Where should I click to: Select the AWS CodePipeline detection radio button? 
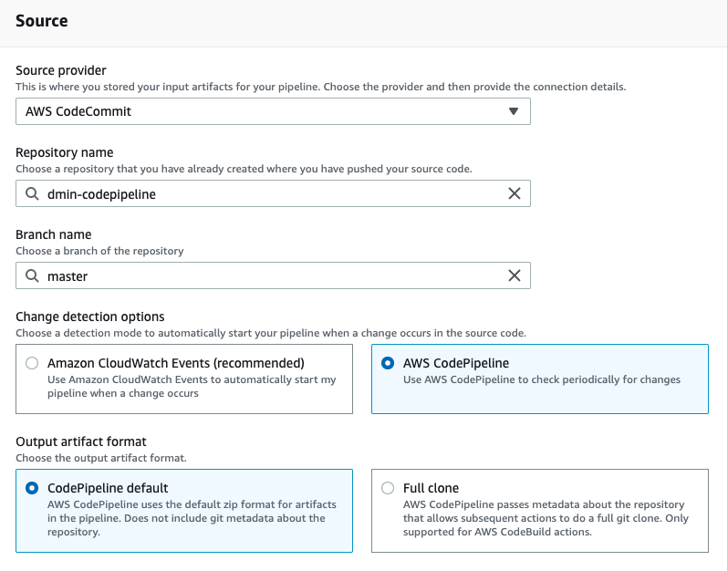click(389, 363)
